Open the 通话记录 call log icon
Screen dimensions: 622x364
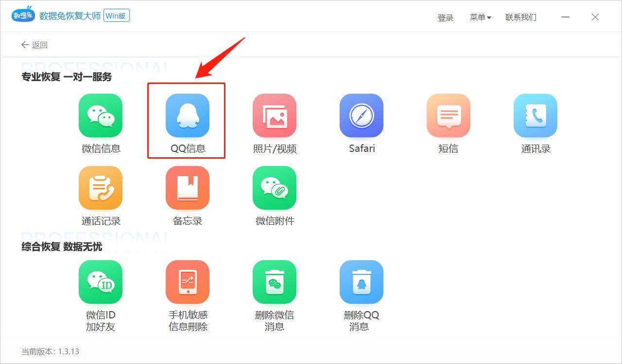(101, 188)
